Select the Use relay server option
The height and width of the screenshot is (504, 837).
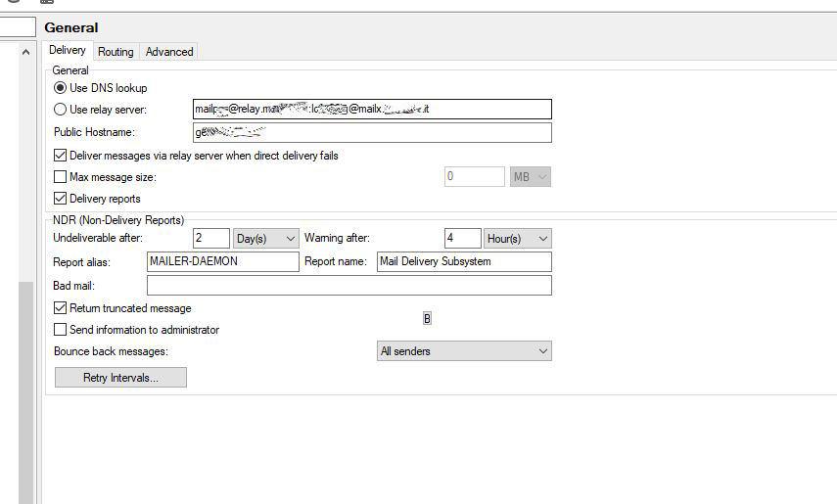61,110
